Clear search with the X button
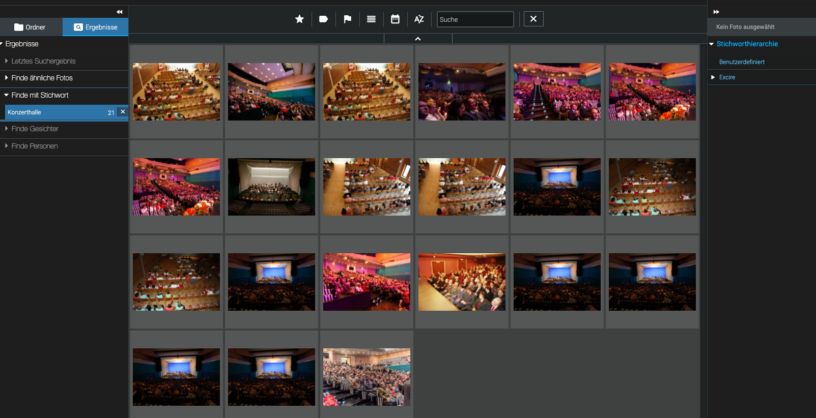Image resolution: width=816 pixels, height=418 pixels. tap(533, 19)
